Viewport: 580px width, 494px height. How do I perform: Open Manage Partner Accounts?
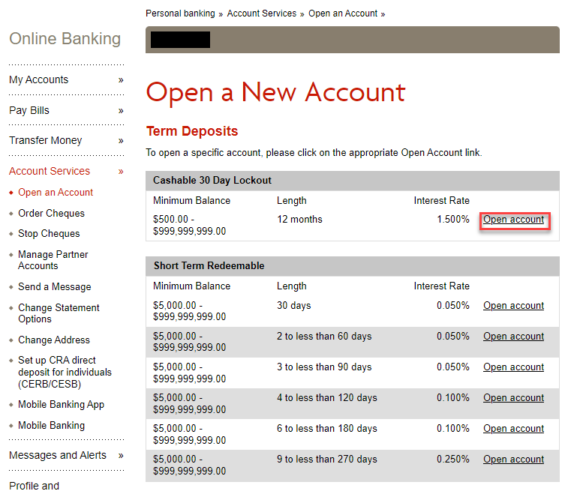coord(53,260)
